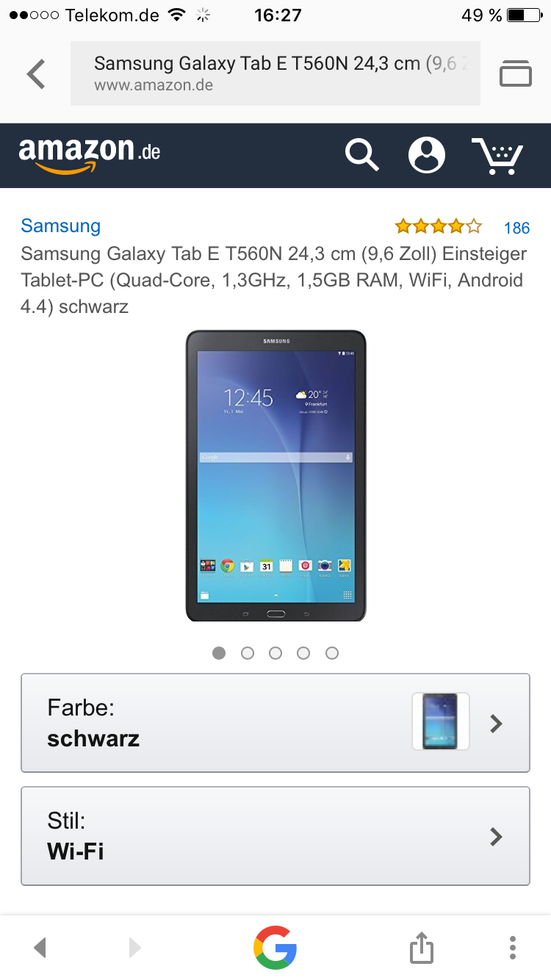
Task: Open the share sheet icon
Action: point(422,947)
